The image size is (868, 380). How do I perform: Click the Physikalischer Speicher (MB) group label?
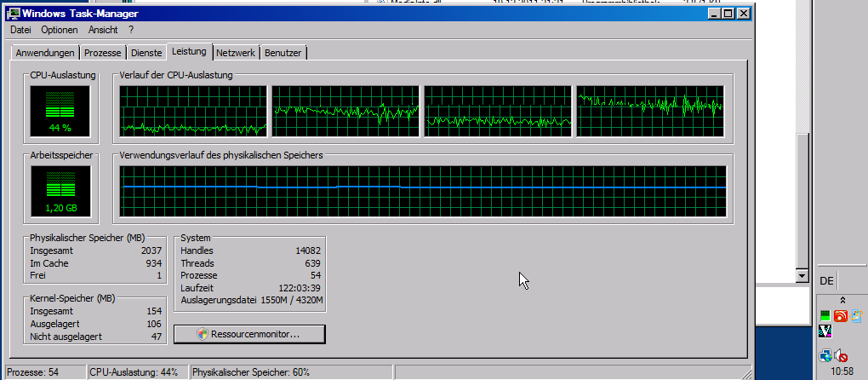[x=87, y=239]
